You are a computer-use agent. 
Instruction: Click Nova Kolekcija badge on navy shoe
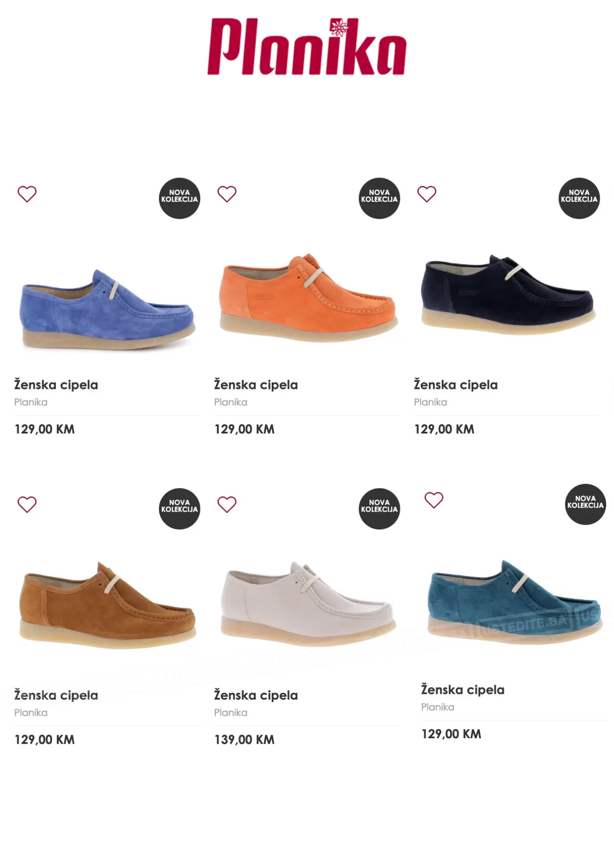click(x=579, y=198)
